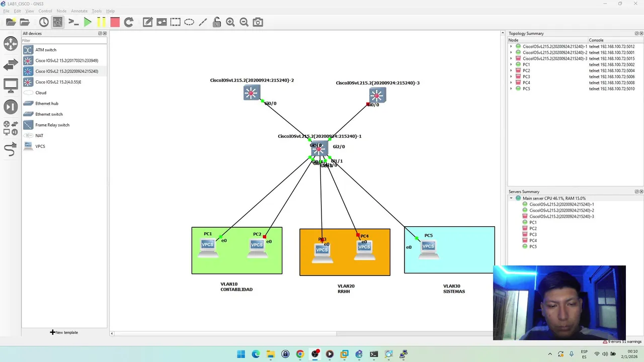Select NAT in the device list
This screenshot has width=644, height=362.
tap(64, 136)
